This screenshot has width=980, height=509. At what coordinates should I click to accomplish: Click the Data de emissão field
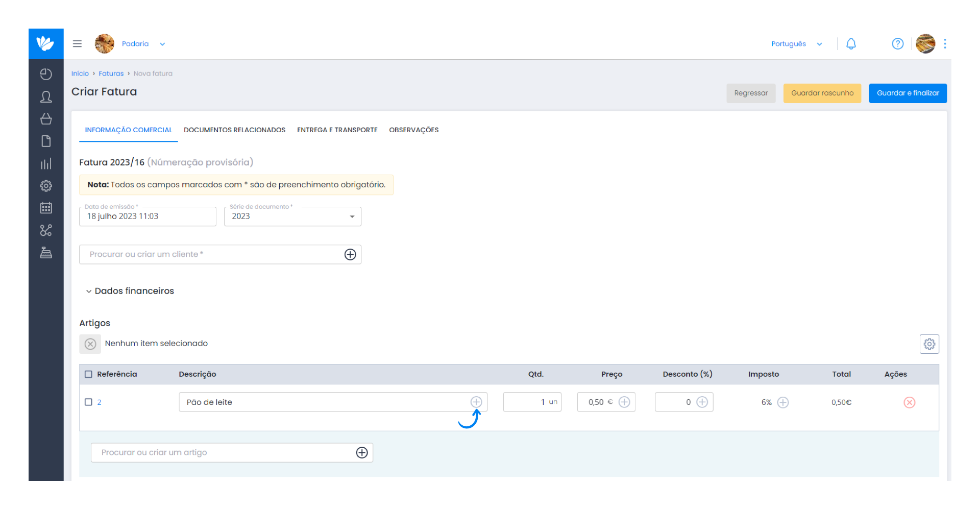148,216
